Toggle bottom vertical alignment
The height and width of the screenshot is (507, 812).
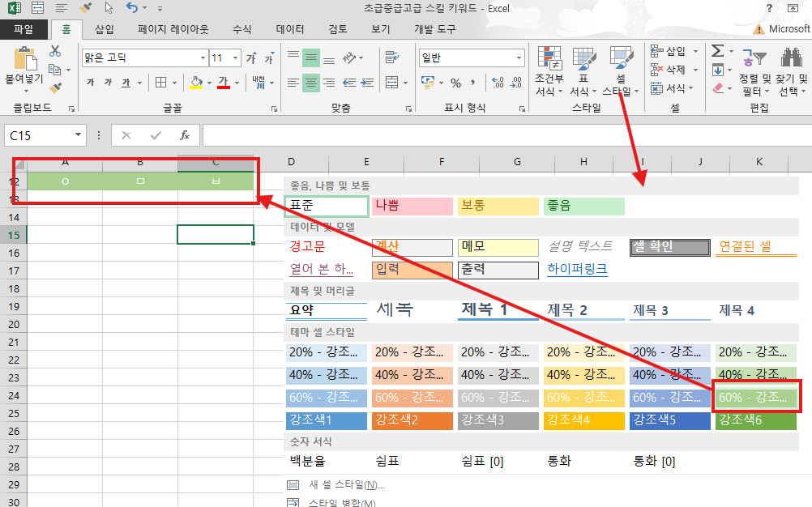point(329,58)
